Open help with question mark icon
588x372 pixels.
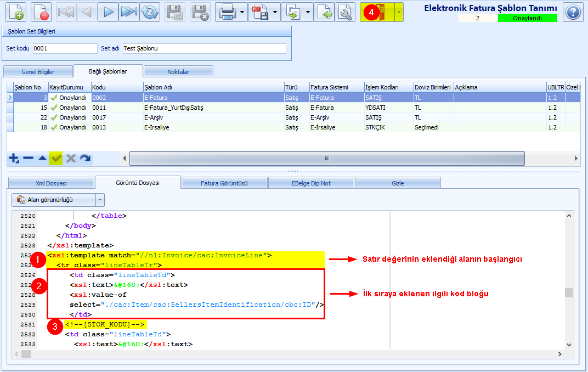(x=573, y=13)
